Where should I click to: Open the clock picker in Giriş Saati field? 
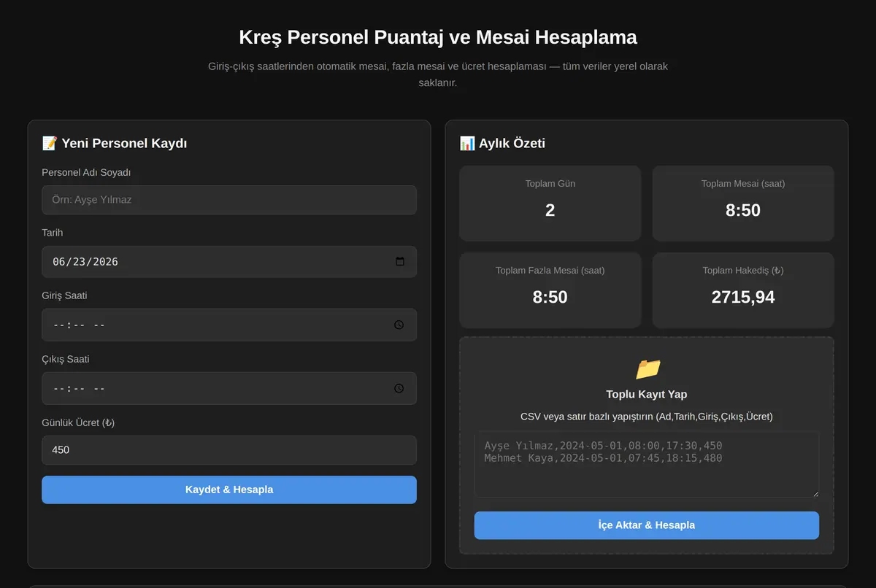(399, 325)
